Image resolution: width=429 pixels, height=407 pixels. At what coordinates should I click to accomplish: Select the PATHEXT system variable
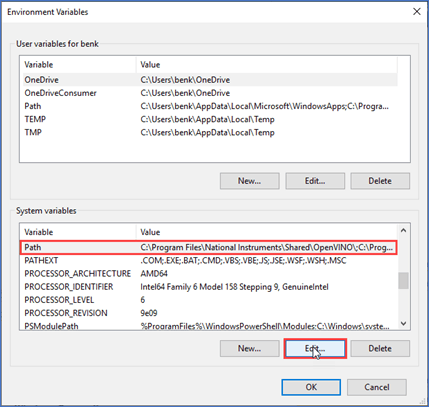[208, 260]
